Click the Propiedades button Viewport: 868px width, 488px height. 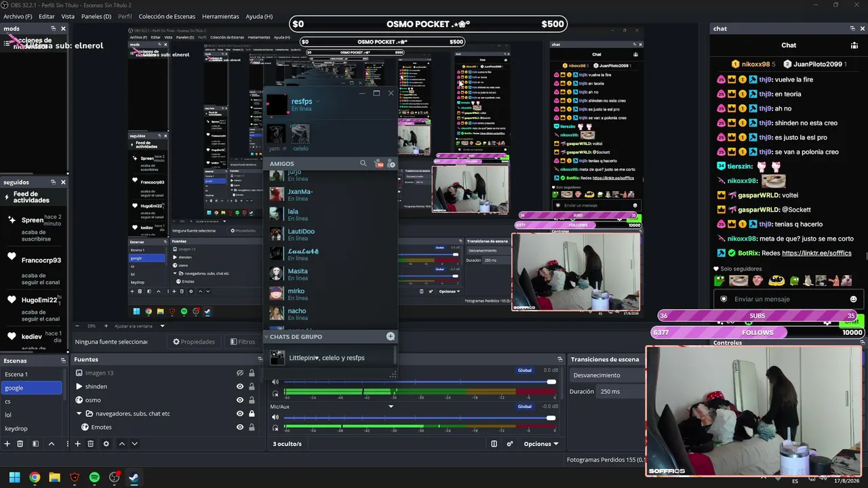pos(194,342)
